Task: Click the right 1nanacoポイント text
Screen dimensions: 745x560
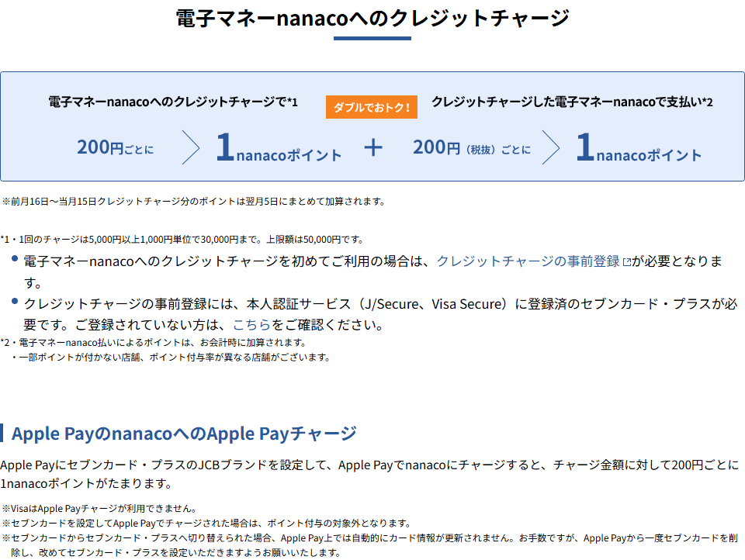Action: tap(639, 148)
